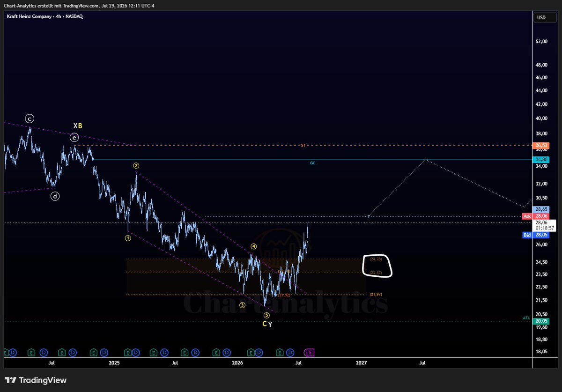Click the orange 36,53 price label

(541, 146)
